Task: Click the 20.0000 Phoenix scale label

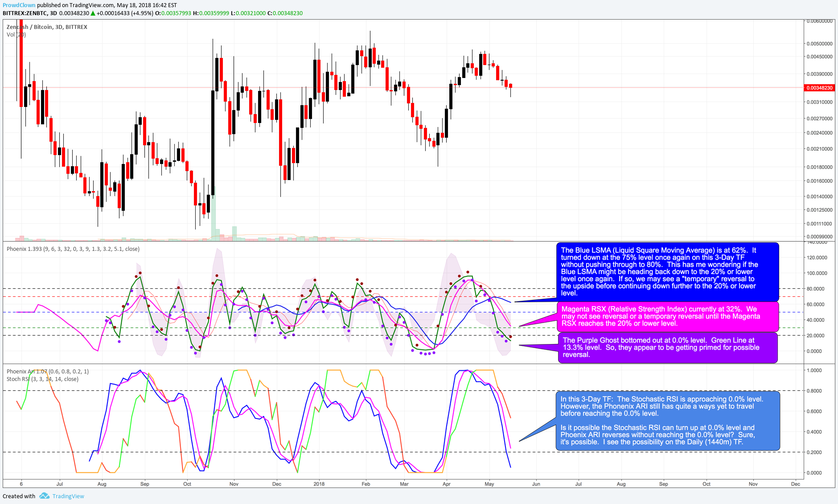Action: click(817, 336)
